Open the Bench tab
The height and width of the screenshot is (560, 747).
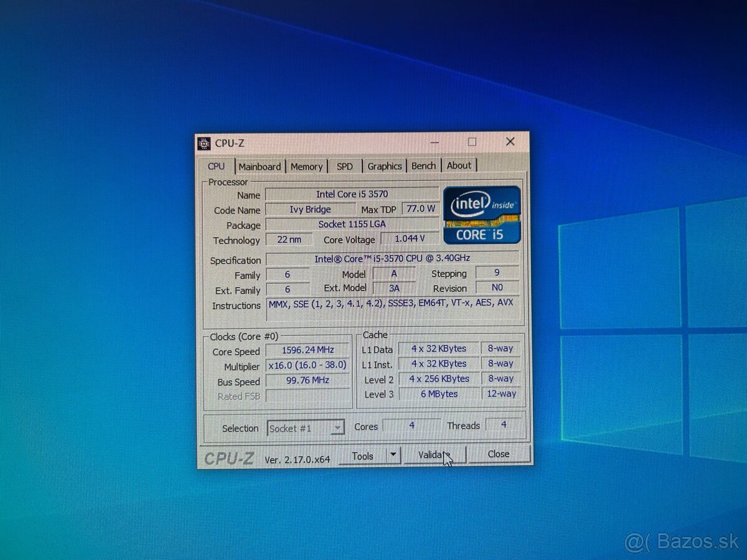pos(423,166)
